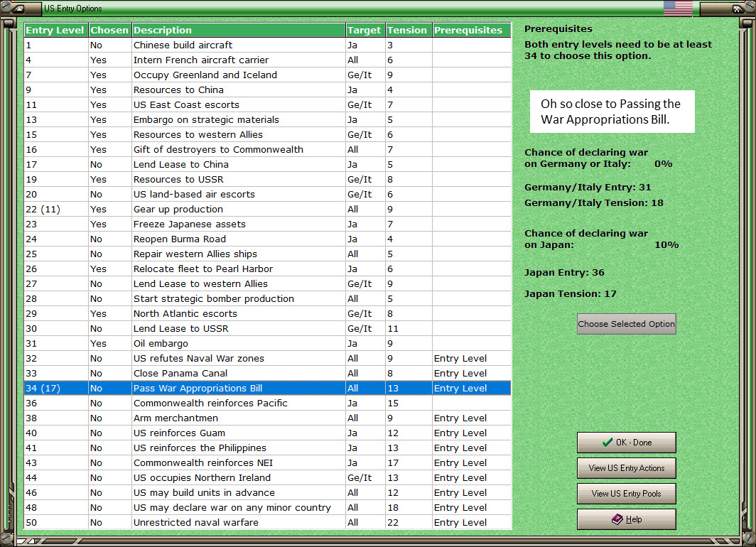756x547 pixels.
Task: Select Lend Lease to USSR row
Action: coord(268,328)
